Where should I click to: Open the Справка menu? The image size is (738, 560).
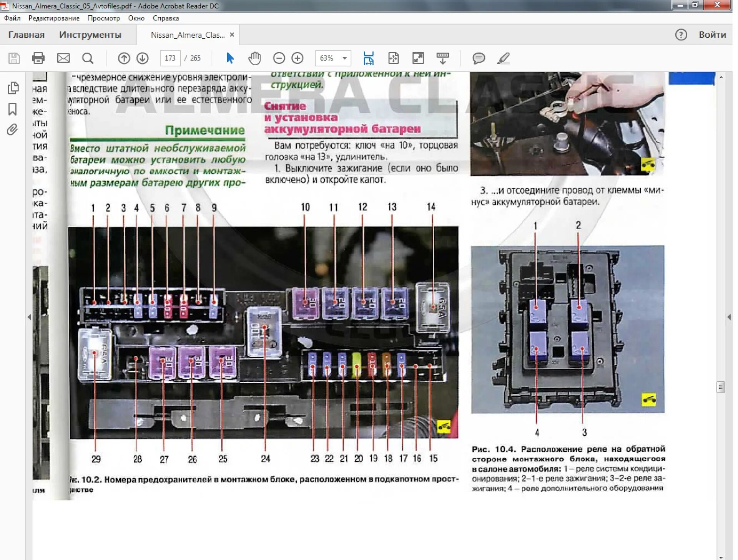[x=166, y=18]
